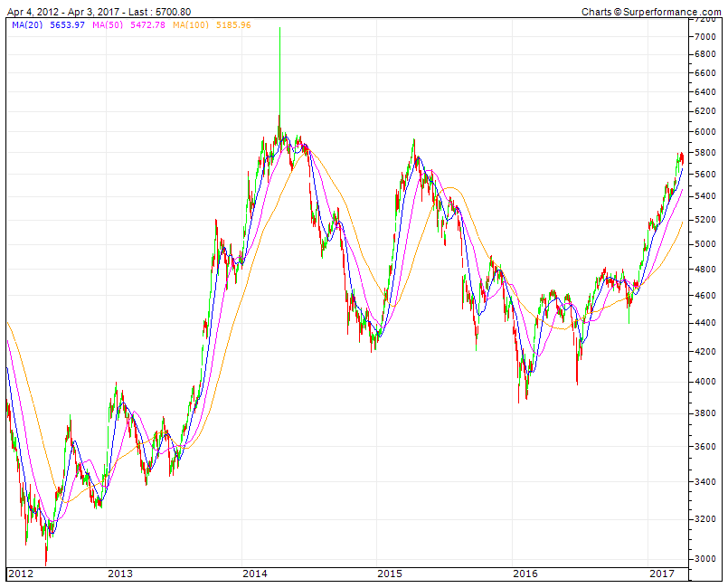The height and width of the screenshot is (588, 728).
Task: Click the 2016 x-axis label
Action: pos(525,574)
